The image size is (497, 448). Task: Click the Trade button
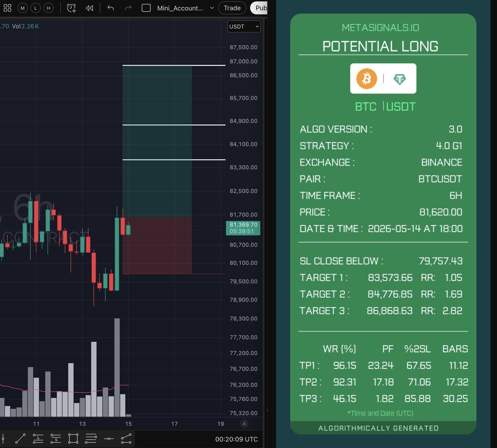pyautogui.click(x=232, y=8)
